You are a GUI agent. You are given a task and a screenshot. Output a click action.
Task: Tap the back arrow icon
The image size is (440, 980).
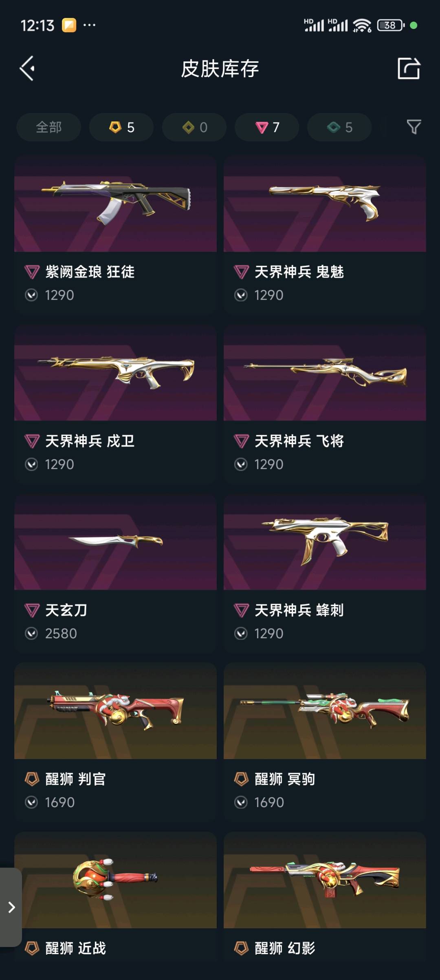pos(27,68)
